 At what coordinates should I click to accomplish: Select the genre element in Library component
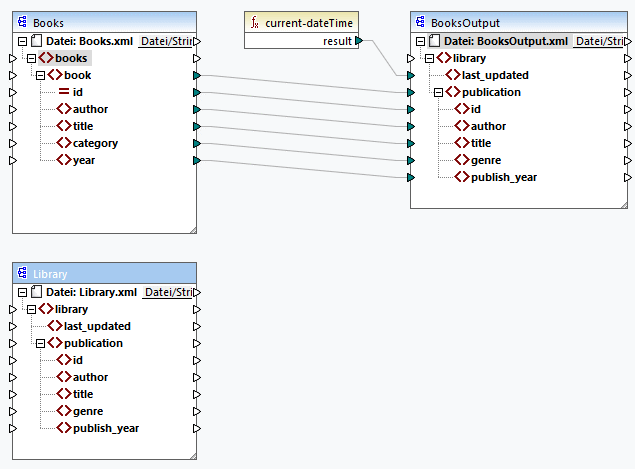[x=87, y=411]
